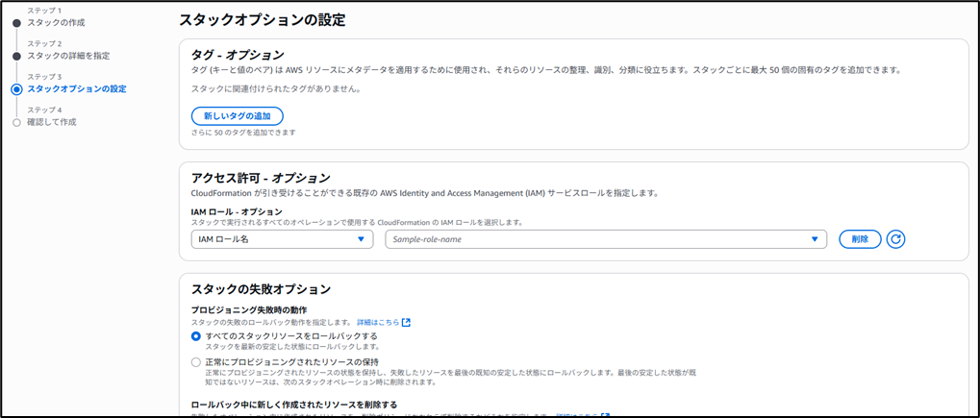Click the すべてのスタックリソースをロールバックする label text
The width and height of the screenshot is (980, 418).
click(x=291, y=335)
